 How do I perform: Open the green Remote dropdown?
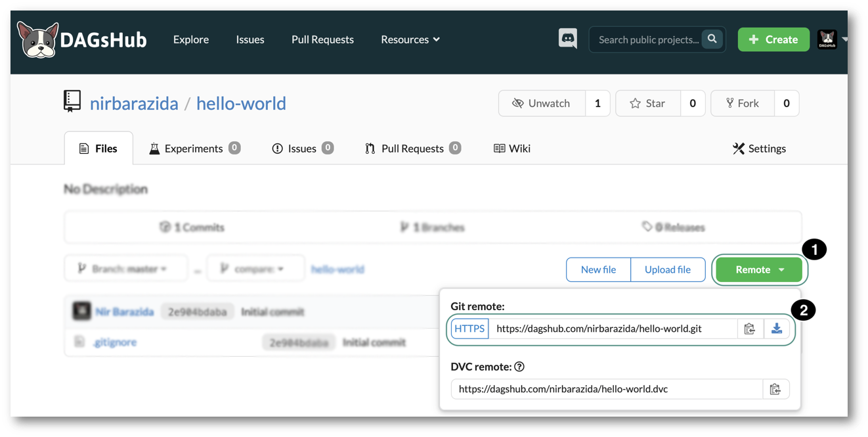point(758,269)
